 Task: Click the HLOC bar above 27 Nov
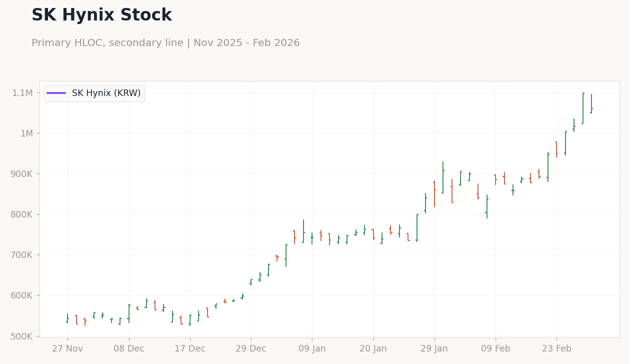coord(67,318)
